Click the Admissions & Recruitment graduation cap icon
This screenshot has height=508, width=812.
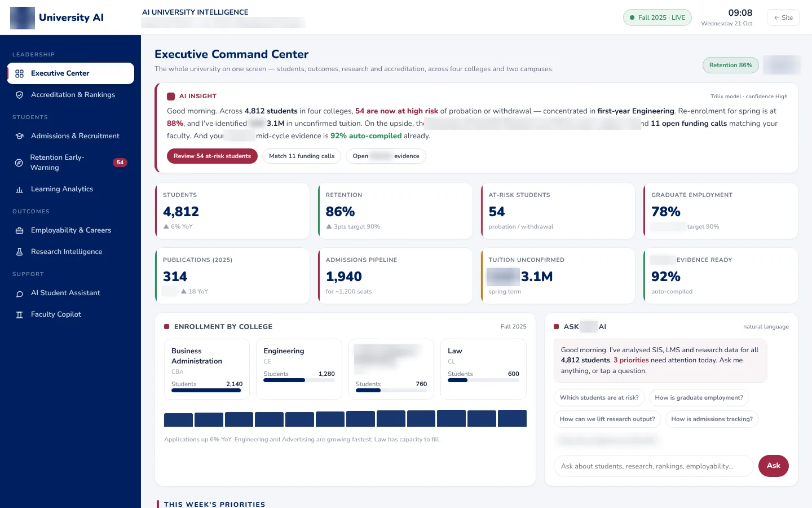pyautogui.click(x=19, y=136)
